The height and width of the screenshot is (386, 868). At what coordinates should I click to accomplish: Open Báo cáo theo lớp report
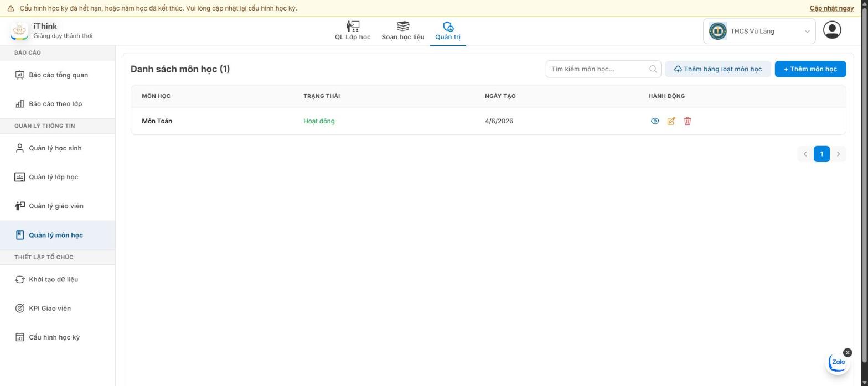click(x=58, y=104)
